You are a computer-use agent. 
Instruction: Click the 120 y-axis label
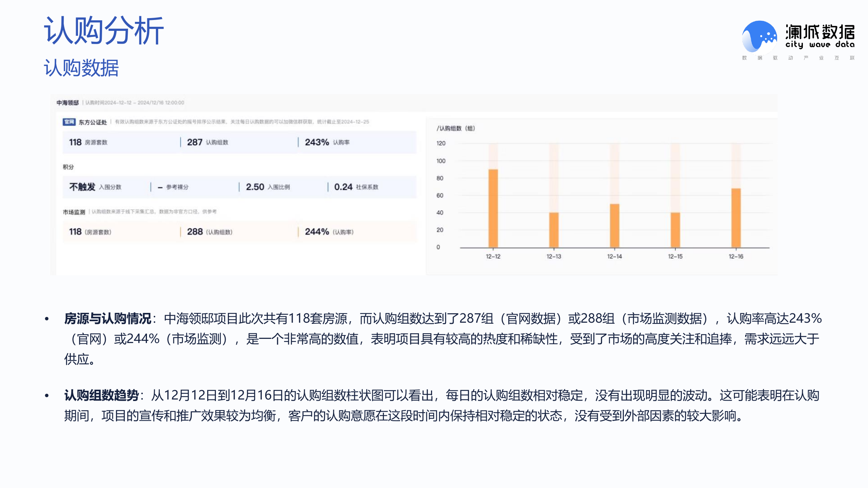tap(441, 143)
